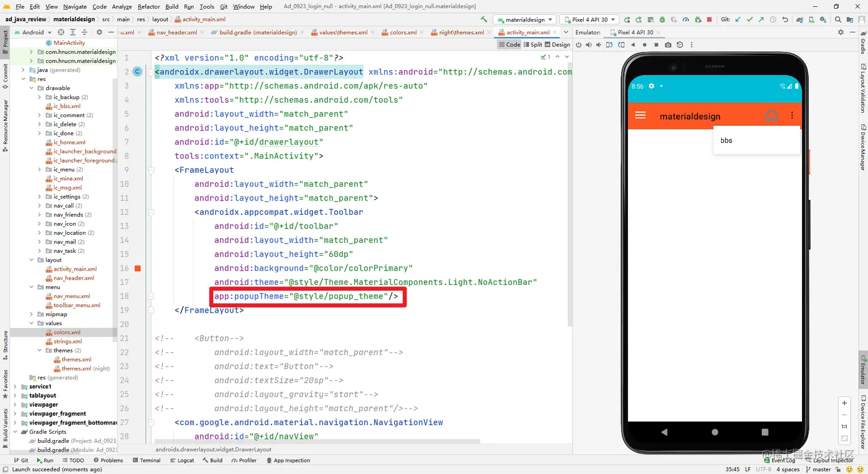
Task: Run the app with the green rerun icon
Action: tap(627, 20)
